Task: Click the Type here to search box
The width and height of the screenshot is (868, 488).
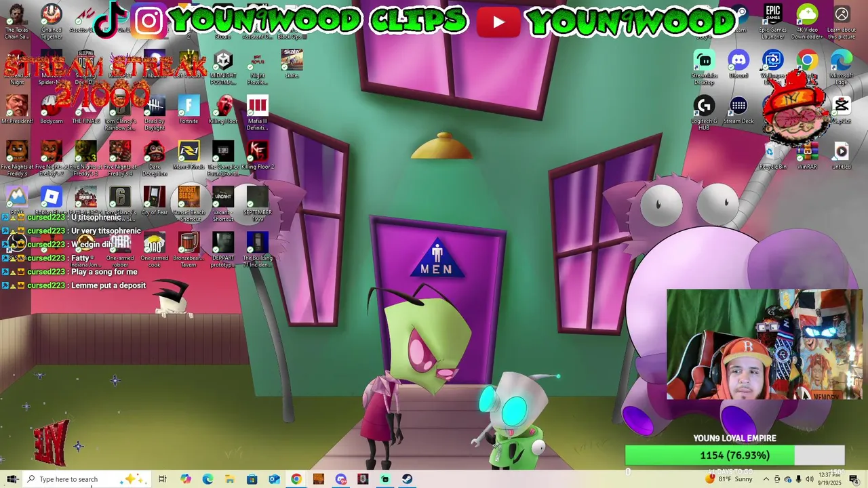Action: 87,479
